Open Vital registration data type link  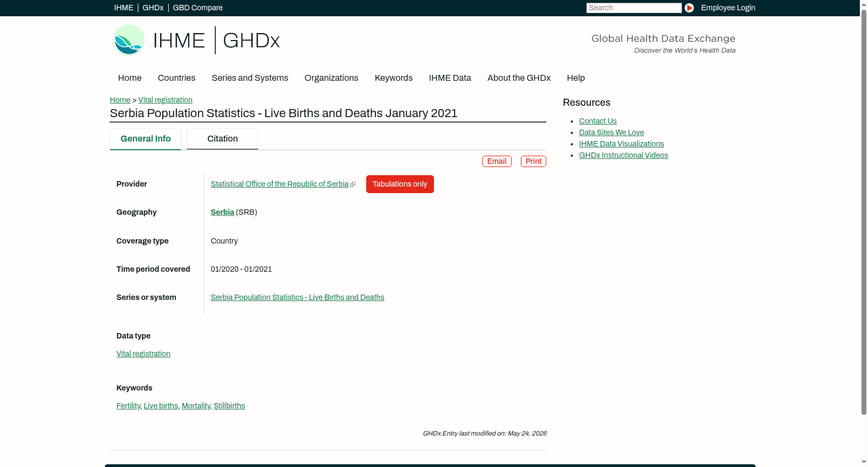pyautogui.click(x=143, y=354)
